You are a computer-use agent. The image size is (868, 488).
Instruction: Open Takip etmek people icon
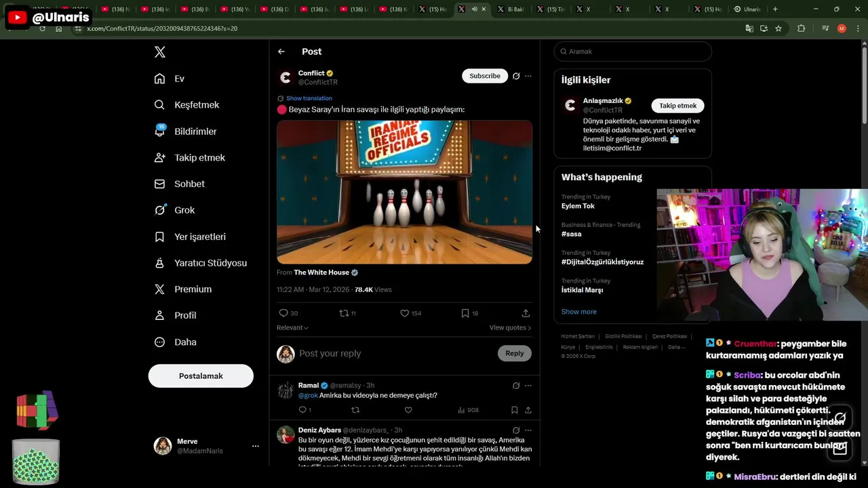pyautogui.click(x=159, y=157)
